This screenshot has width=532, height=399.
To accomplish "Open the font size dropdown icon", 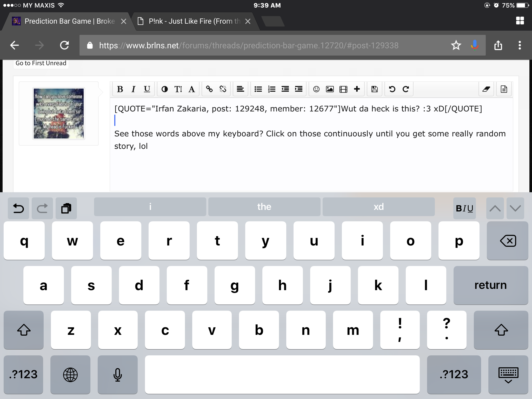I will click(178, 89).
